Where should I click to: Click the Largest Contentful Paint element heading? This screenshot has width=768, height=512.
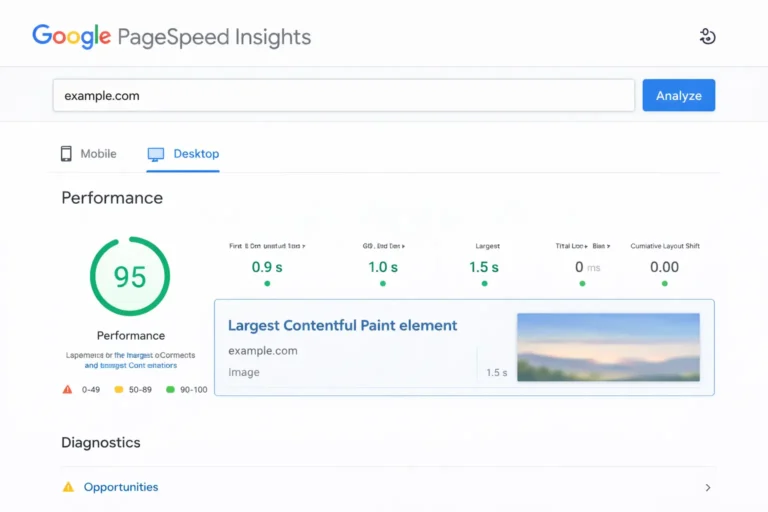tap(342, 325)
